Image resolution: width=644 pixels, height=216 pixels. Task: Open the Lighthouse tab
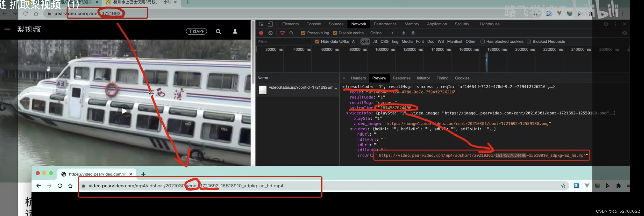490,24
